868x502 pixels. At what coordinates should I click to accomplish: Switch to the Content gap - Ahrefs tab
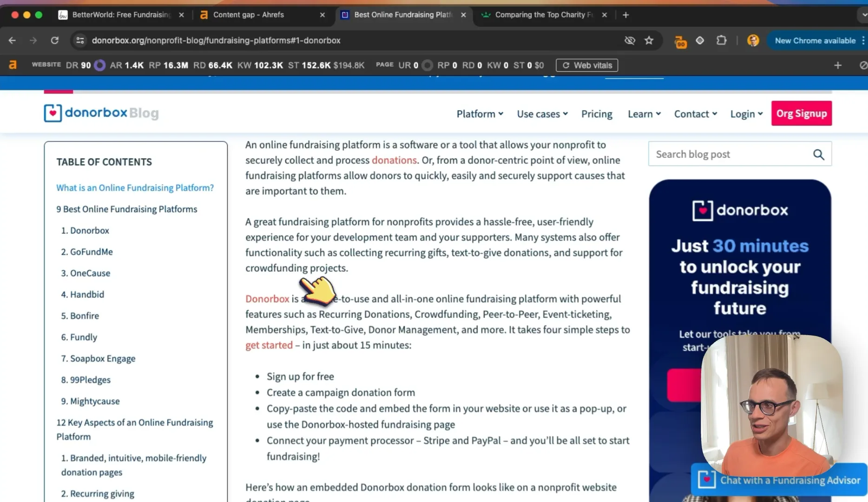coord(262,15)
